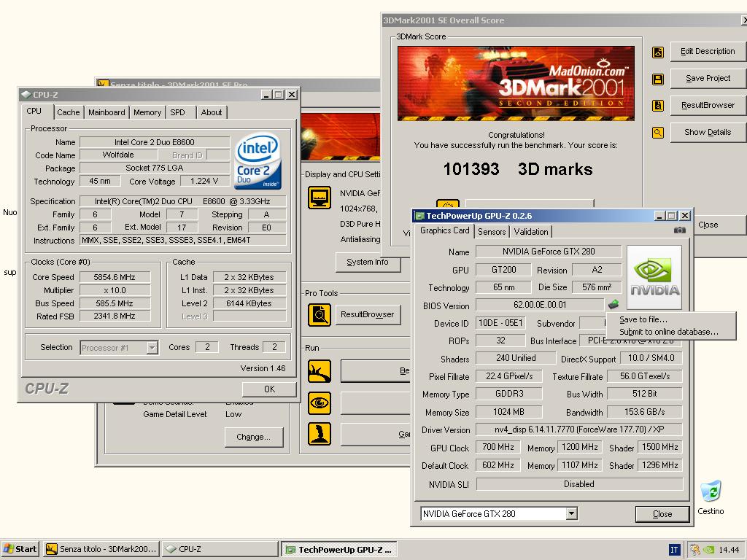Click the System Info button
This screenshot has height=560, width=747.
[368, 262]
